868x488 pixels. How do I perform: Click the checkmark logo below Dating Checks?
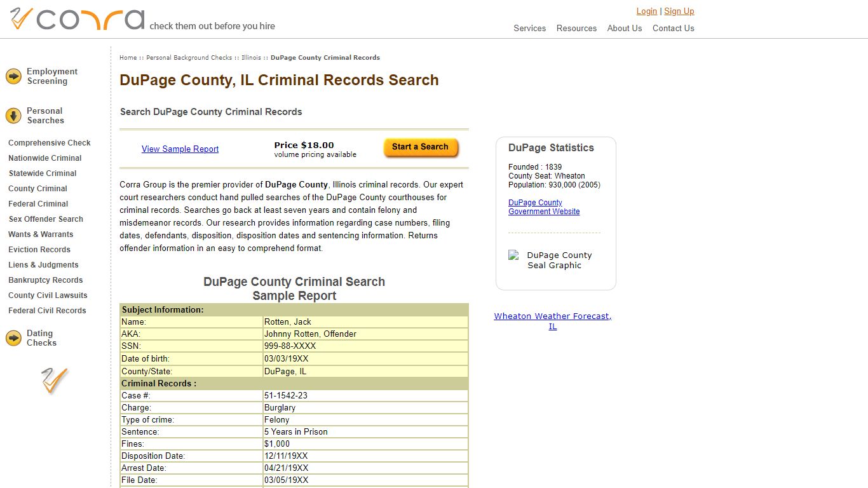point(55,380)
